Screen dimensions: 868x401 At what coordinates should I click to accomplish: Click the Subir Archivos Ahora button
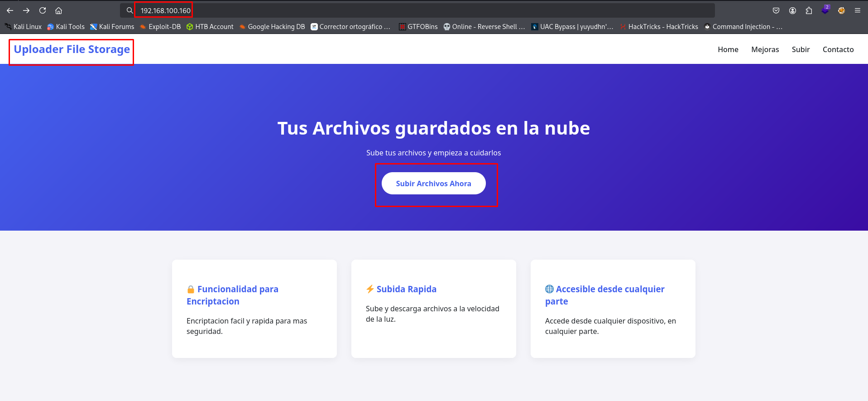[433, 184]
